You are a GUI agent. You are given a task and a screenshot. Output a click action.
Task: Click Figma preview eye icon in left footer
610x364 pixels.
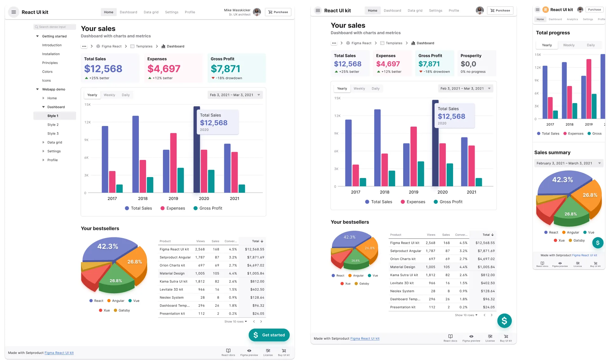(249, 351)
